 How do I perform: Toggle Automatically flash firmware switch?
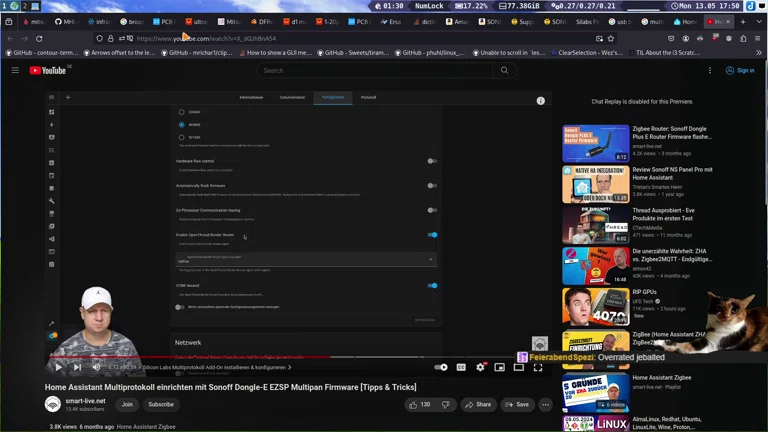click(432, 185)
